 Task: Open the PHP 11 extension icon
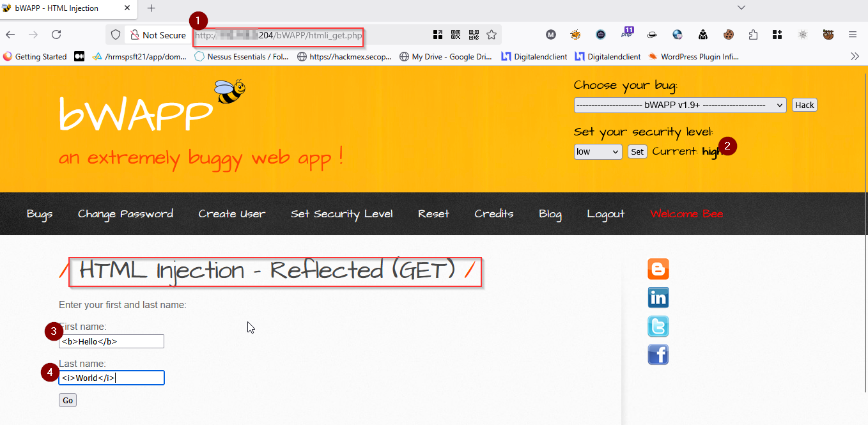coord(627,33)
